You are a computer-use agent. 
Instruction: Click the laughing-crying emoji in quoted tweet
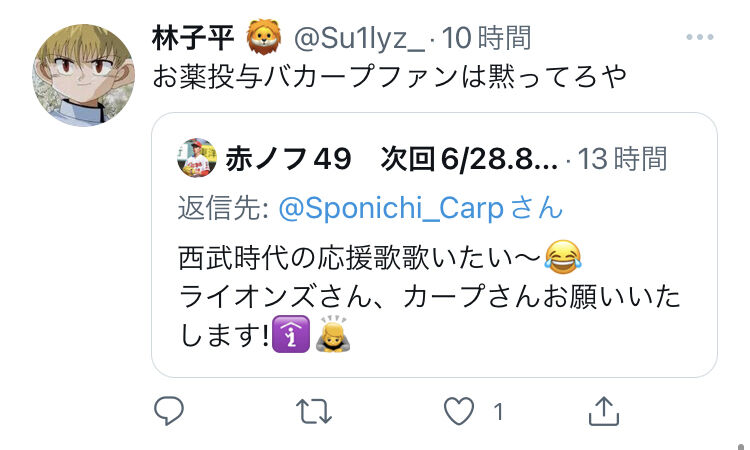click(563, 257)
